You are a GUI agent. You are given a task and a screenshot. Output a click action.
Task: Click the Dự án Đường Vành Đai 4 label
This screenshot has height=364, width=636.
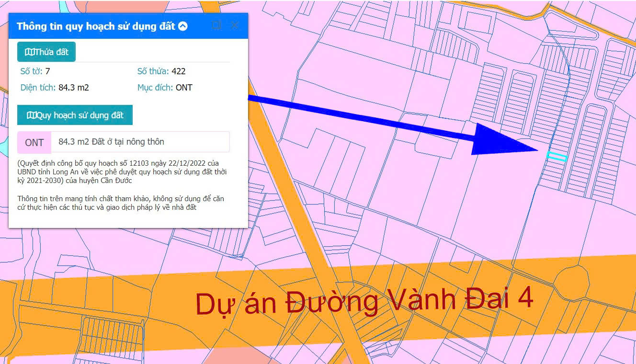click(x=364, y=301)
